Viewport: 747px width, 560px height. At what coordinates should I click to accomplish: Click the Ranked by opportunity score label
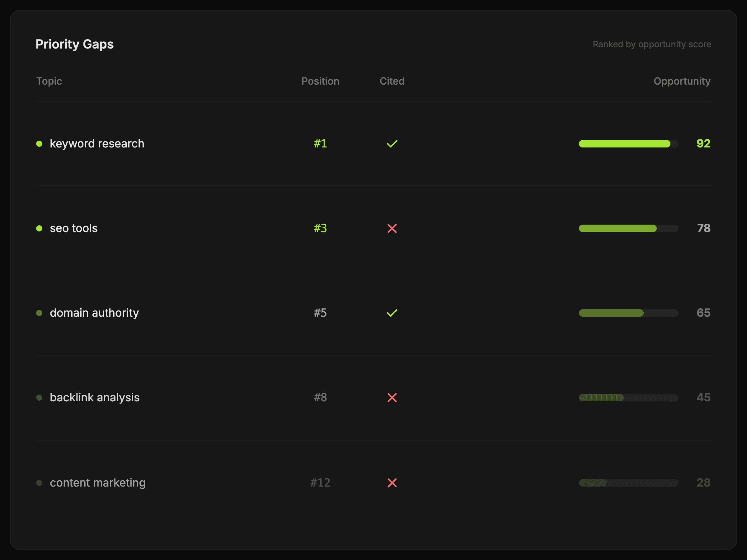(651, 44)
